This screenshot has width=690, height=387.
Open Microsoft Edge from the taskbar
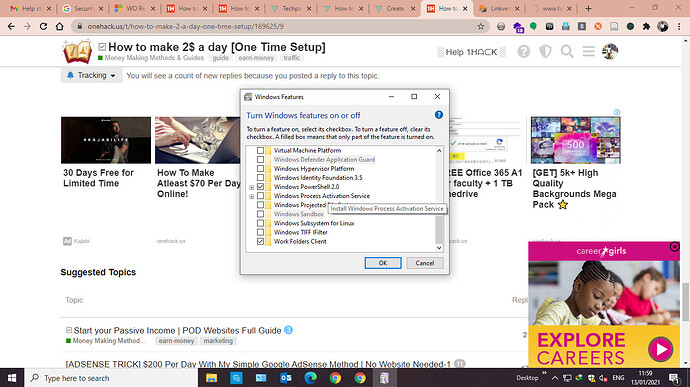(311, 378)
